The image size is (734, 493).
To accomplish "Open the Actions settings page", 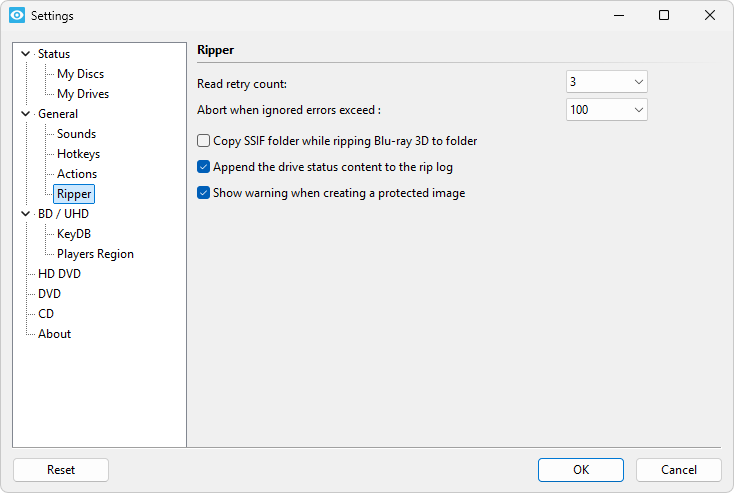I will (77, 174).
